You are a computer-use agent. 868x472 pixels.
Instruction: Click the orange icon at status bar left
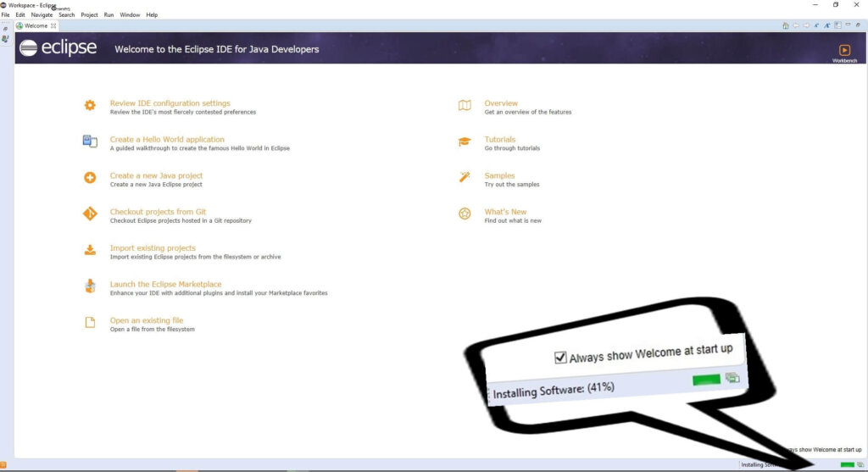tap(3, 465)
